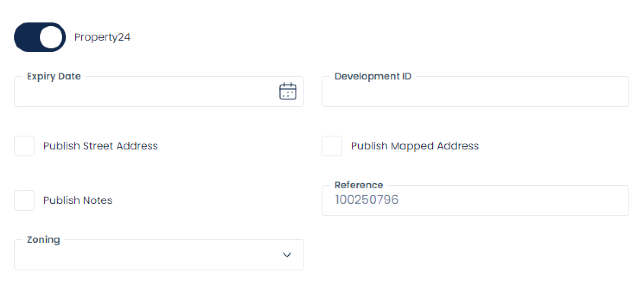Viewport: 644px width, 292px height.
Task: Click the Publish Mapped Address label
Action: click(414, 146)
